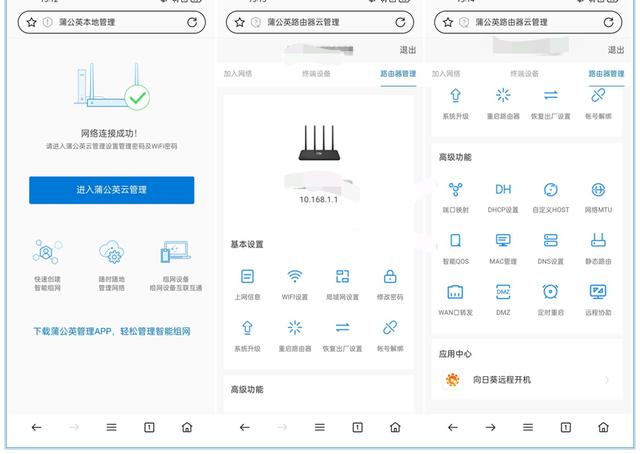The image size is (640, 454).
Task: Open 智能QOS icon
Action: (x=456, y=240)
